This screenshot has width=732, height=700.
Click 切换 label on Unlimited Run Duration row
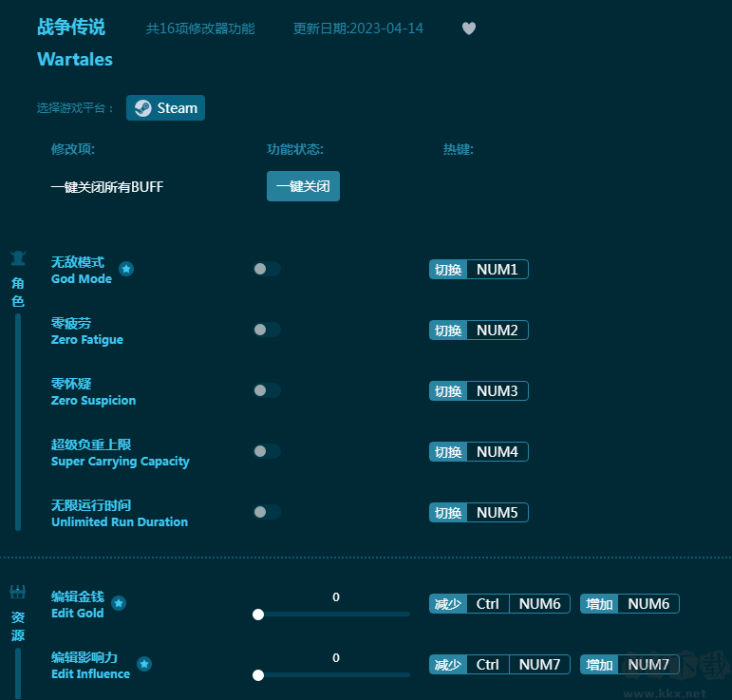pyautogui.click(x=448, y=512)
